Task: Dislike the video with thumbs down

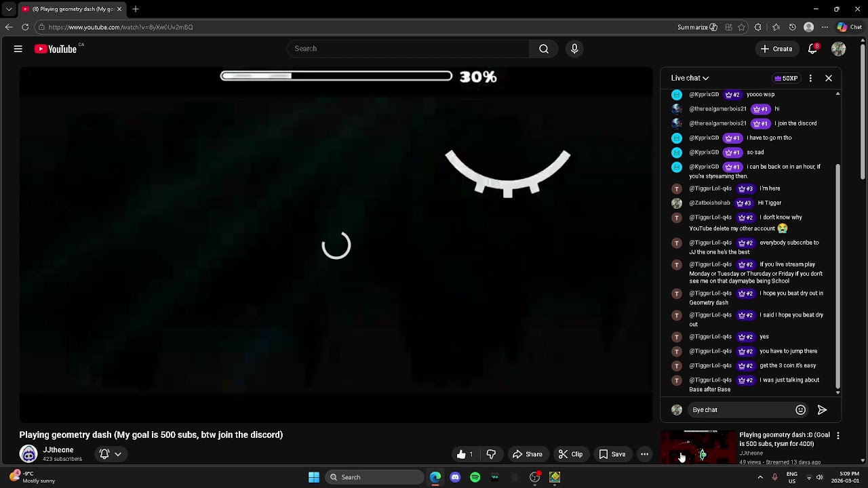Action: [491, 454]
